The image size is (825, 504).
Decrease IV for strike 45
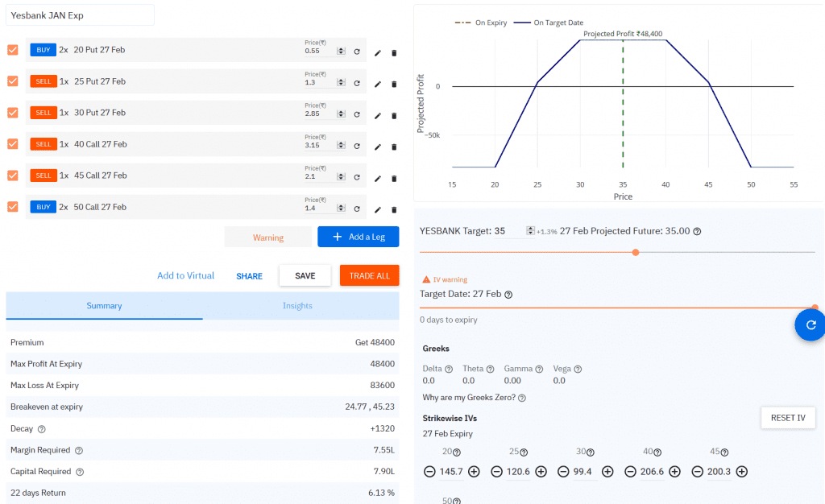pyautogui.click(x=697, y=472)
